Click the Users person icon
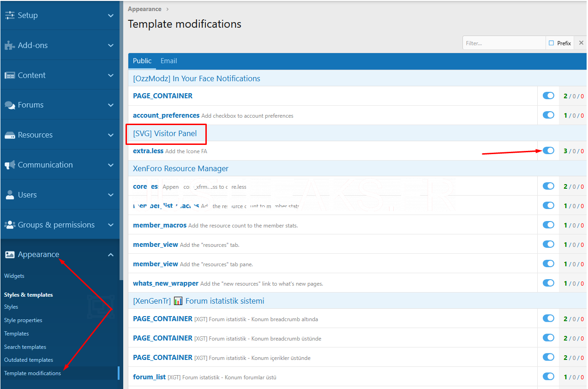This screenshot has width=588, height=389. [x=10, y=195]
